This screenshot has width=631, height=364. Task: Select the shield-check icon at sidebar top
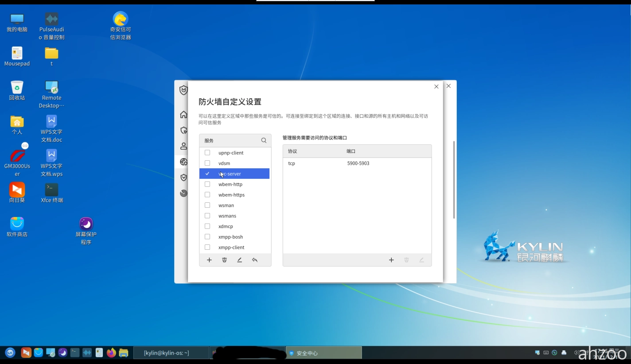(183, 90)
